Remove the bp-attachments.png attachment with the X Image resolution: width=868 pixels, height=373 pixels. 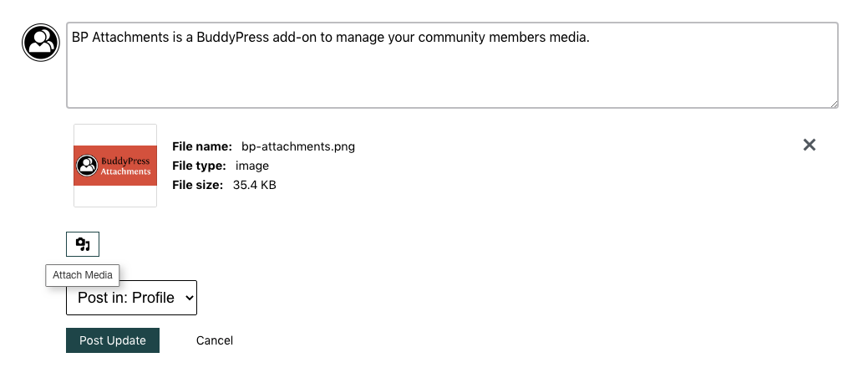point(810,146)
